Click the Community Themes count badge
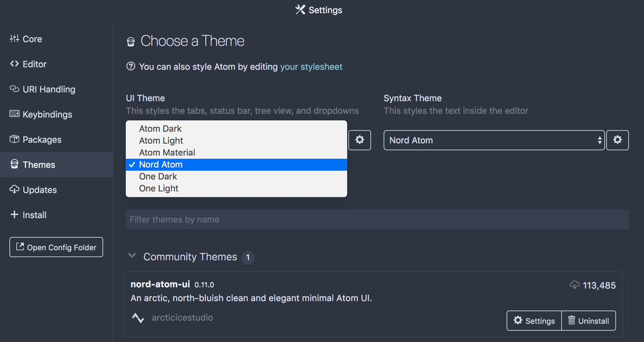Image resolution: width=644 pixels, height=342 pixels. [248, 257]
